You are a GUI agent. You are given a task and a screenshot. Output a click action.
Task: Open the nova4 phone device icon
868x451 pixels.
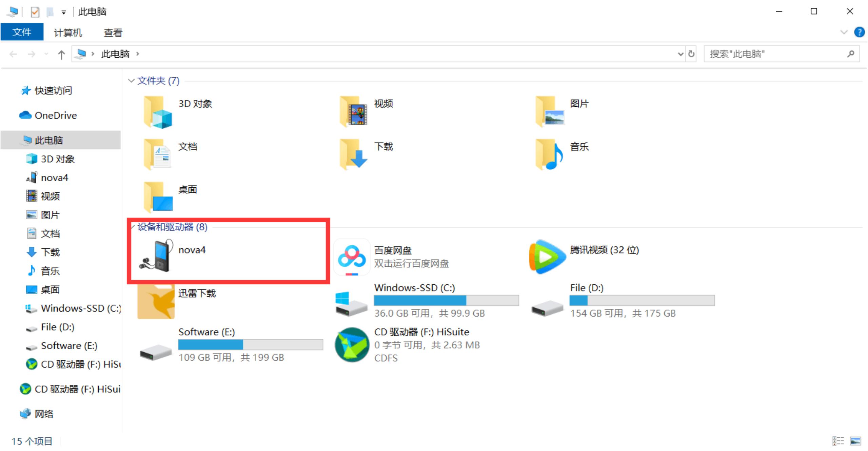(x=157, y=256)
